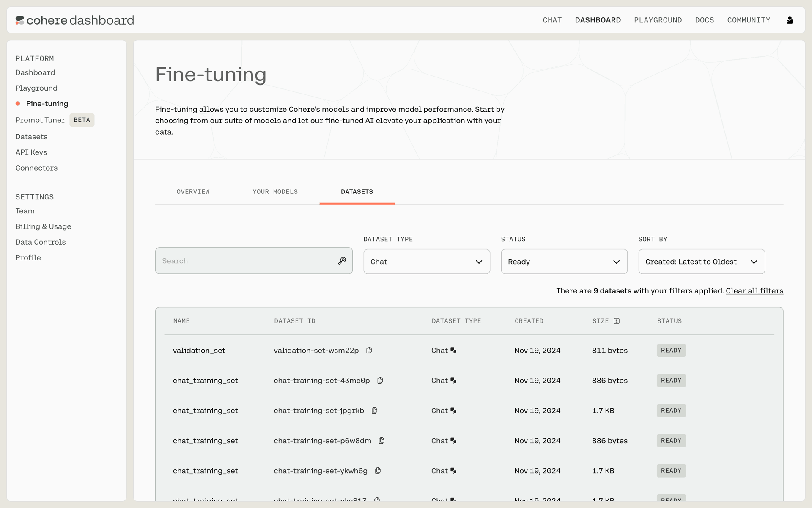Open the Status dropdown showing Ready
Viewport: 812px width, 508px height.
click(564, 262)
